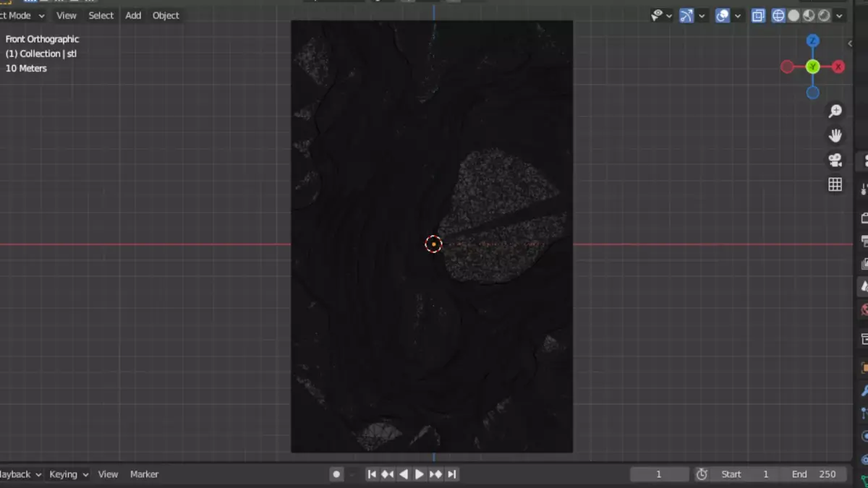
Task: Click the green Y axis on navigation gizmo
Action: (813, 67)
